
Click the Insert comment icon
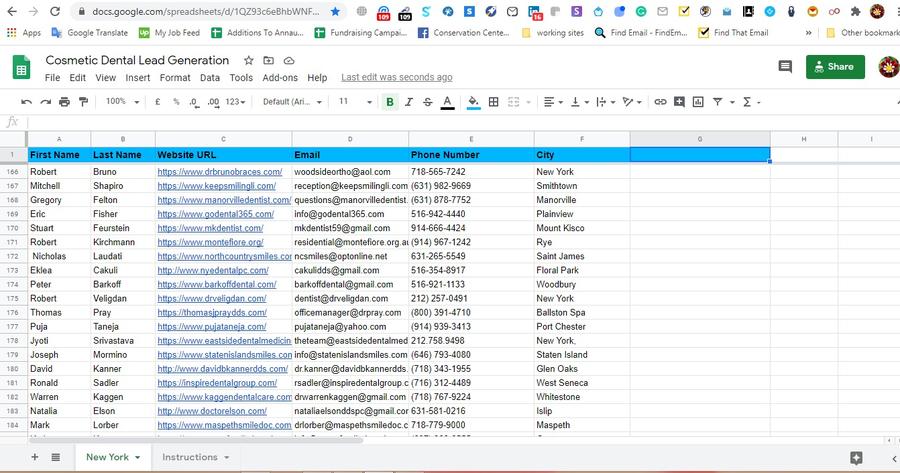(x=679, y=102)
